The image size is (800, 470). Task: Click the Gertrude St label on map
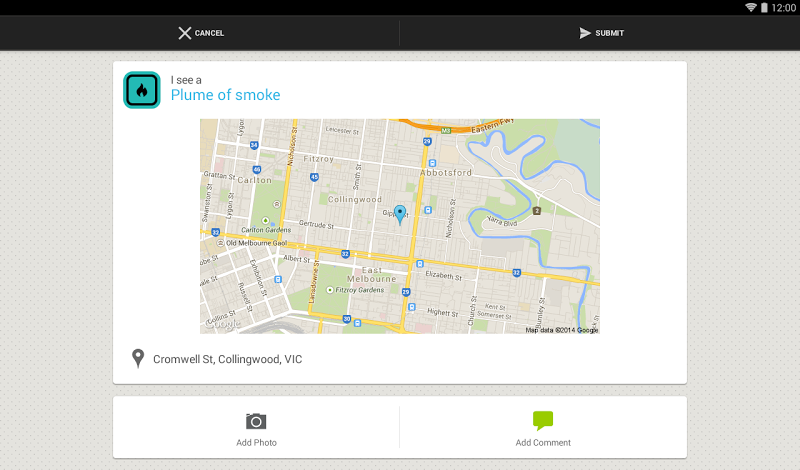click(316, 224)
